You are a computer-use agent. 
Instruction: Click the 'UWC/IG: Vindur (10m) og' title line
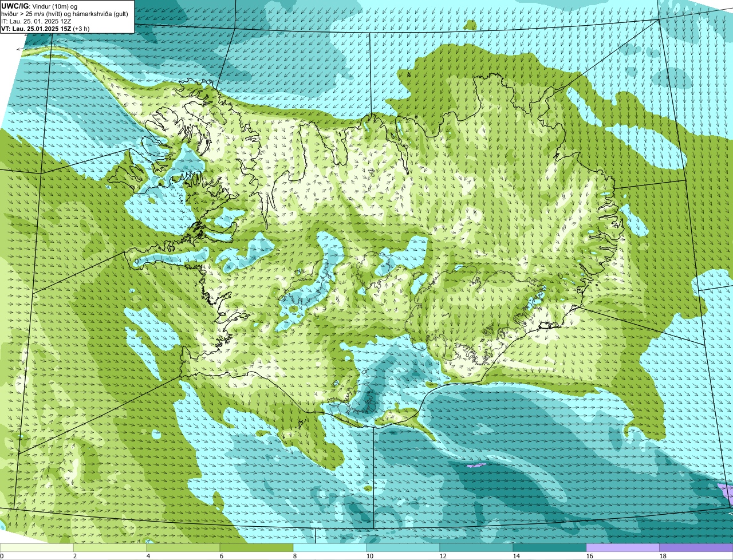(x=39, y=6)
